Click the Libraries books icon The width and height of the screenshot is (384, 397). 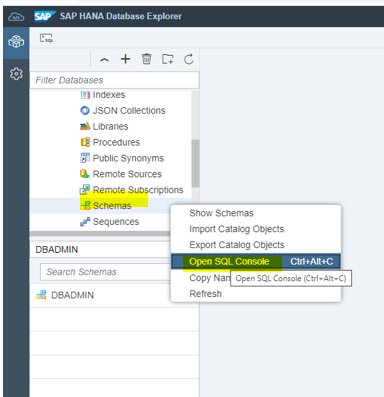(85, 126)
